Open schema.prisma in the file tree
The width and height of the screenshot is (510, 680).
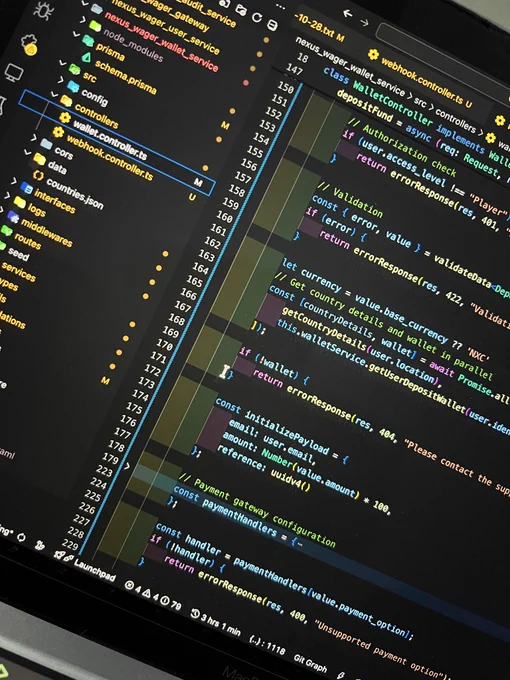(125, 77)
